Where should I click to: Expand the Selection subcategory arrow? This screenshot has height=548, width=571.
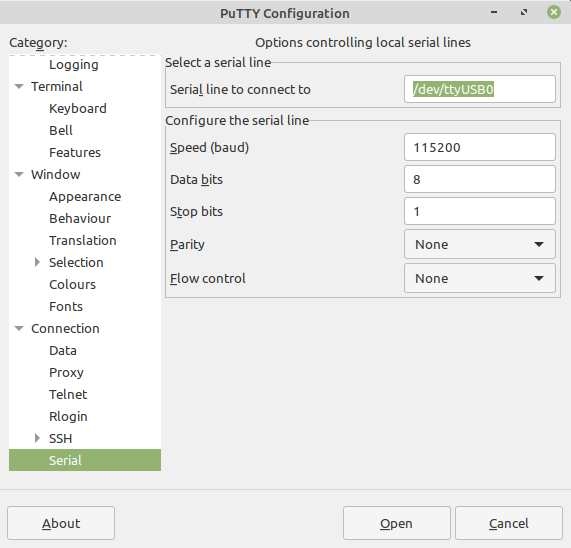(x=37, y=262)
